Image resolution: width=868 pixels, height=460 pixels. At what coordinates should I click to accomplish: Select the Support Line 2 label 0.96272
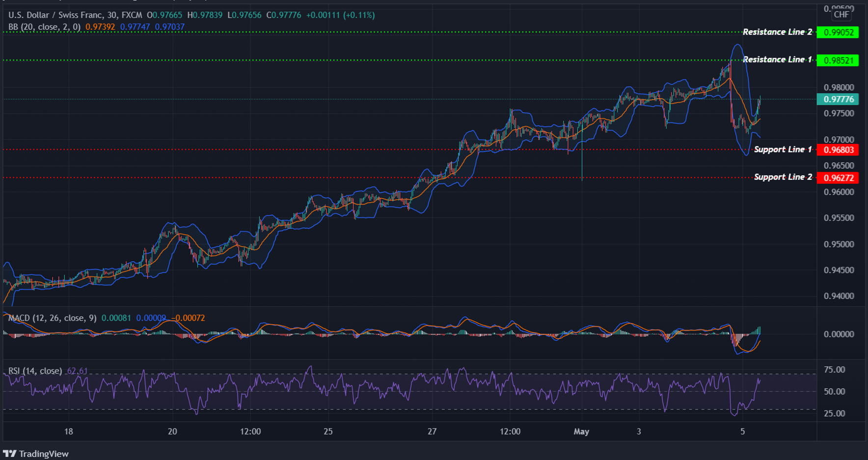tap(838, 178)
